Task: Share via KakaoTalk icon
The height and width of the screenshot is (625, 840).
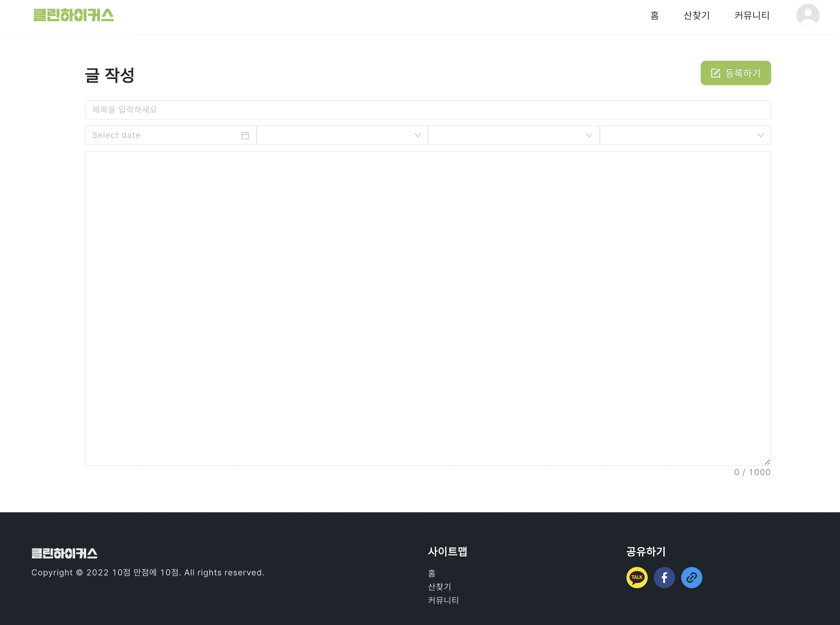Action: 637,577
